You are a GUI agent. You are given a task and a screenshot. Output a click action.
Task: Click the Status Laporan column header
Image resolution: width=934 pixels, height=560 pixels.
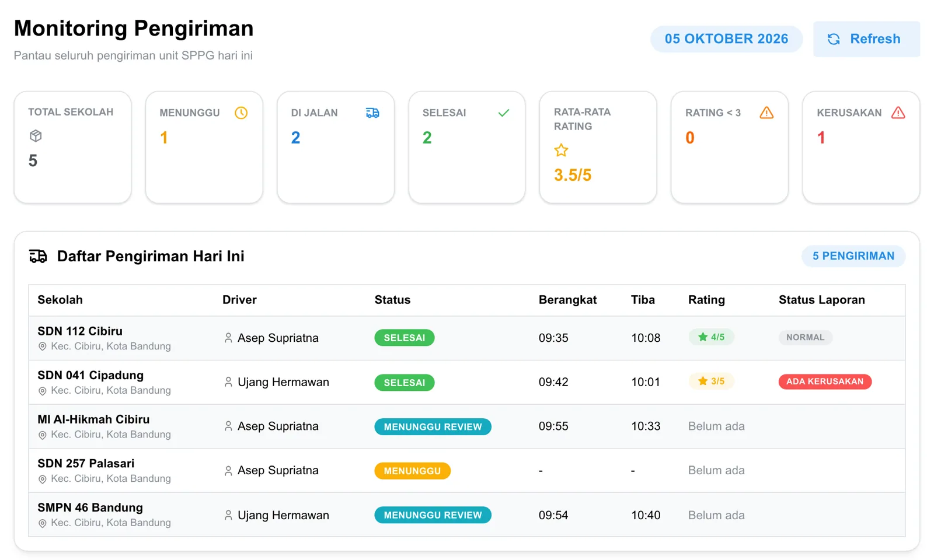pyautogui.click(x=821, y=300)
